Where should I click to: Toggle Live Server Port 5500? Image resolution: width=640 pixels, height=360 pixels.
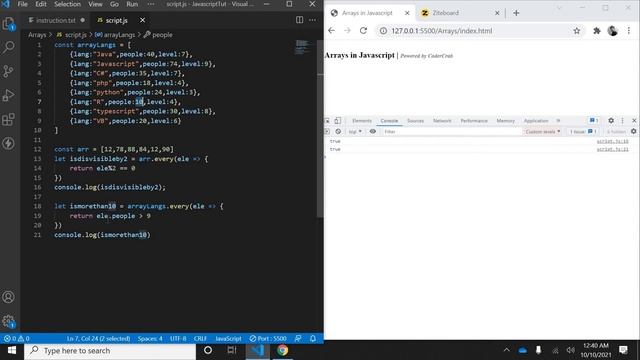(268, 338)
